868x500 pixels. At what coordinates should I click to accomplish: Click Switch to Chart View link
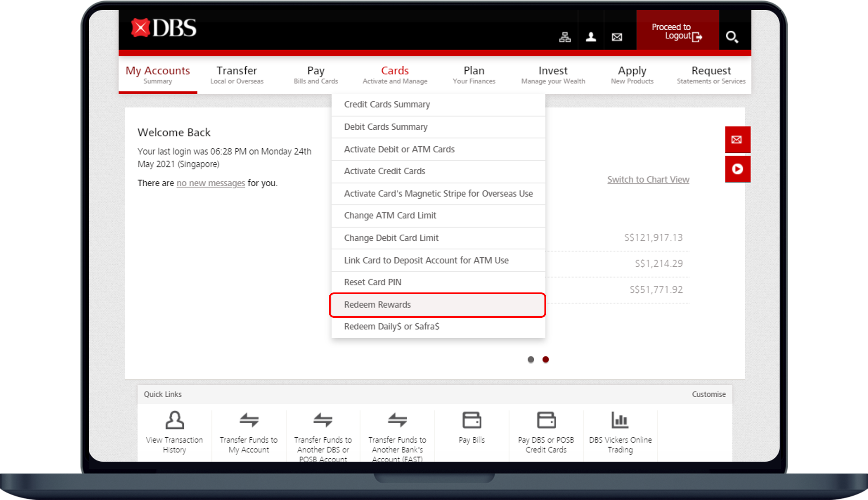tap(648, 180)
